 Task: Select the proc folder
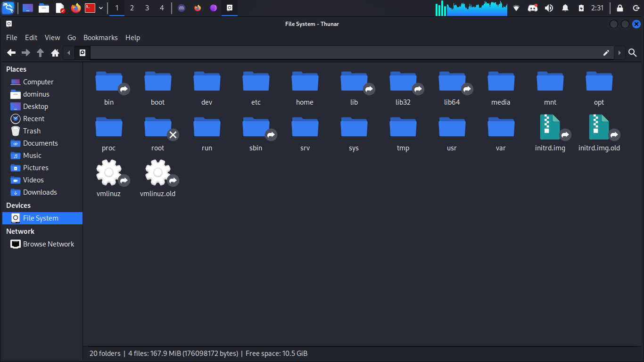(x=109, y=127)
